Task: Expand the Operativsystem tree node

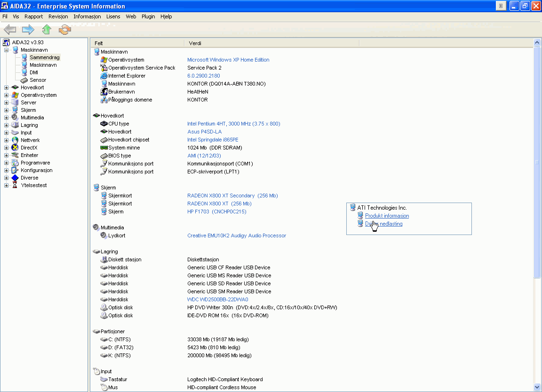Action: (x=6, y=95)
